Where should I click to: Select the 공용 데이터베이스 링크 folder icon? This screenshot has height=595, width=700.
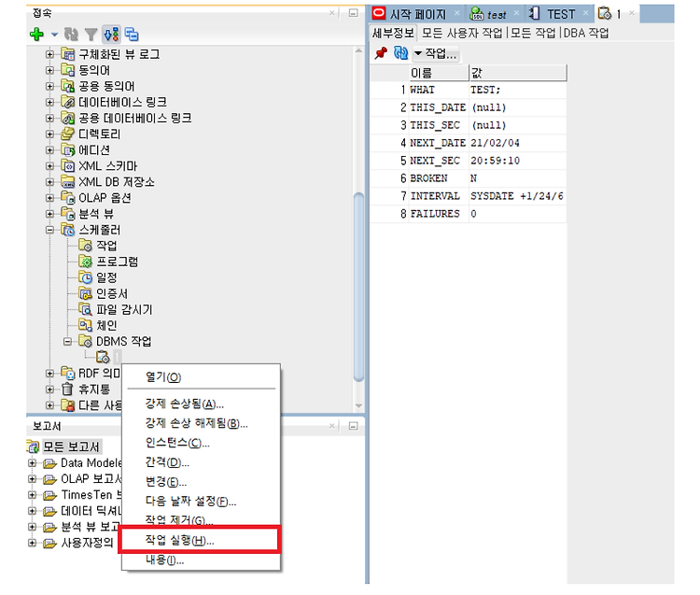pos(68,118)
